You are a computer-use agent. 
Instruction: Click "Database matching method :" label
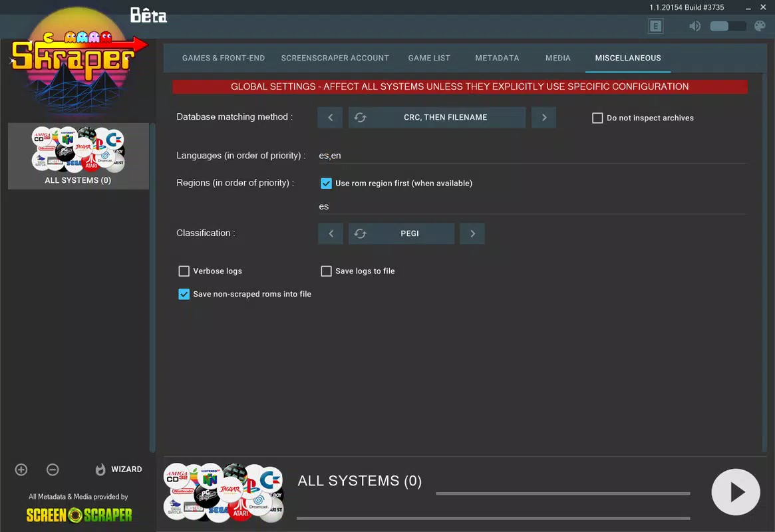[234, 117]
